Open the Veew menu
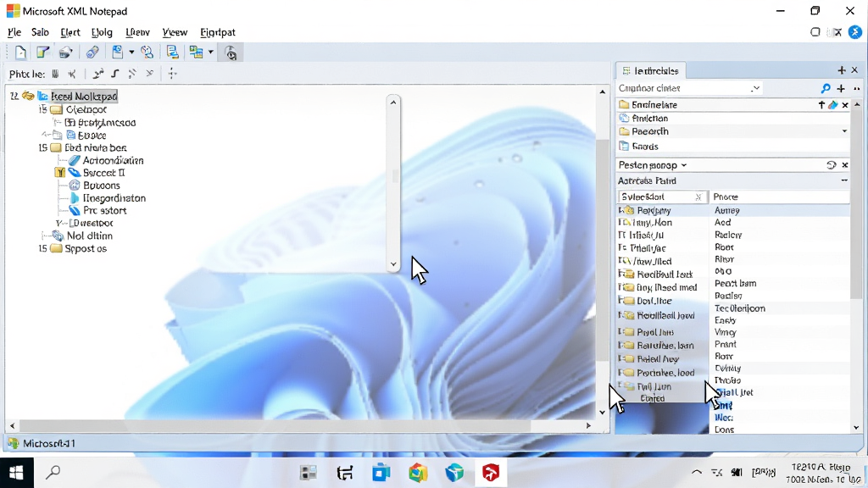The height and width of the screenshot is (488, 868). tap(175, 32)
